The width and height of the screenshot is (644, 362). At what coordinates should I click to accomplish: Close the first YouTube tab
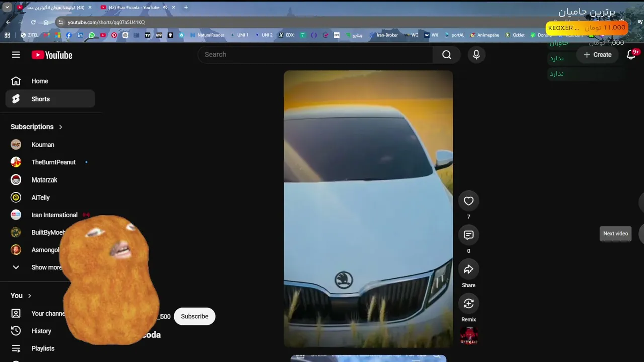pos(90,7)
